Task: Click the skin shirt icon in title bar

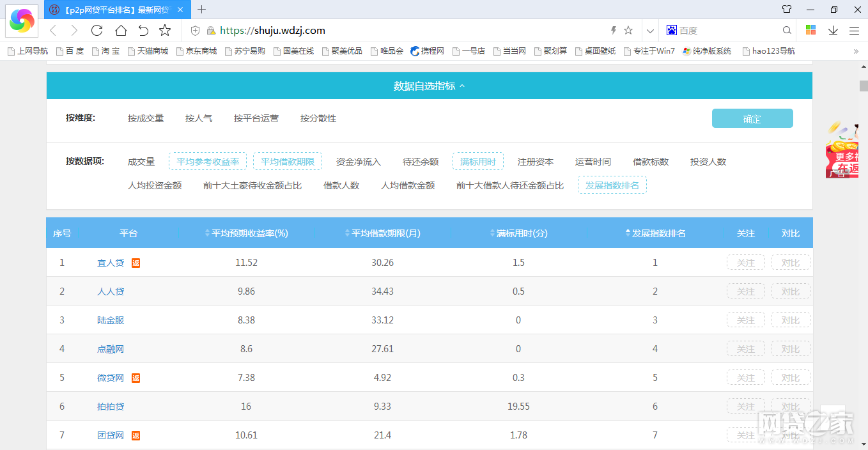Action: tap(787, 10)
